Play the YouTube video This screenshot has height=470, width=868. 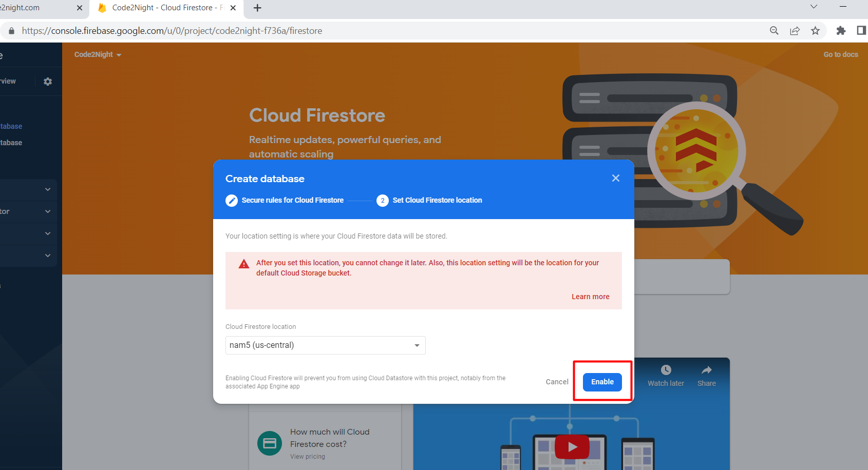572,447
